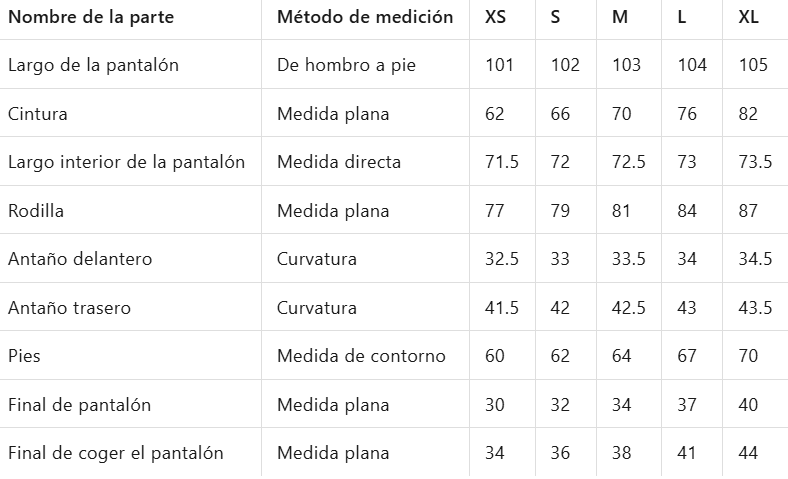Select the 42.5 value in the M column
This screenshot has height=479, width=788.
point(629,308)
